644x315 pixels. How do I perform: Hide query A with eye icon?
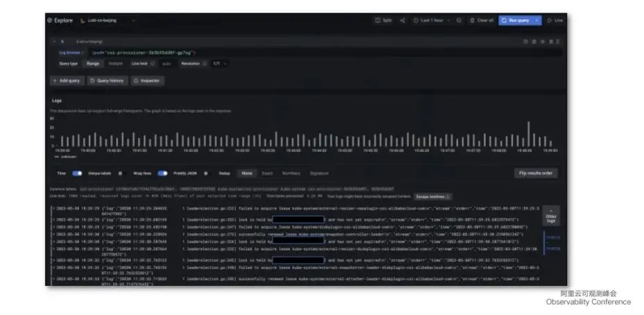[543, 42]
